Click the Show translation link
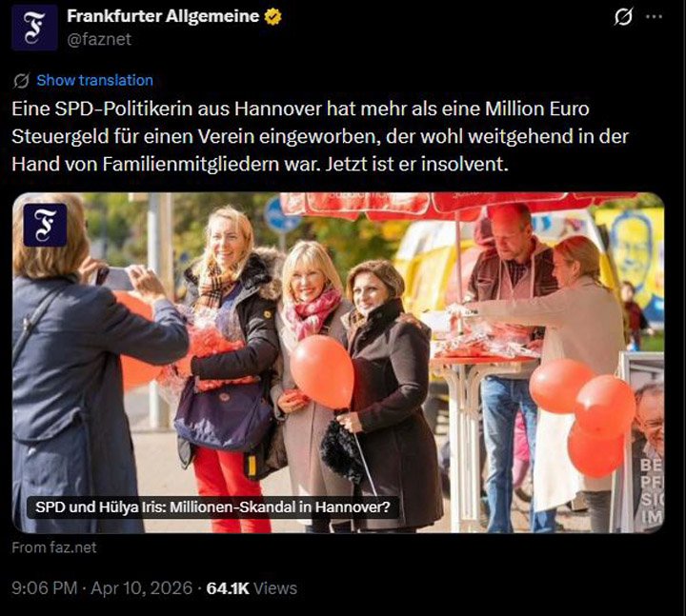 click(x=94, y=80)
